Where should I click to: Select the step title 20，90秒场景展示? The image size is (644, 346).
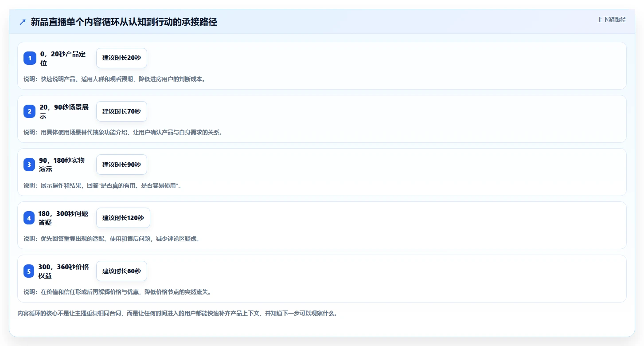[x=64, y=111]
